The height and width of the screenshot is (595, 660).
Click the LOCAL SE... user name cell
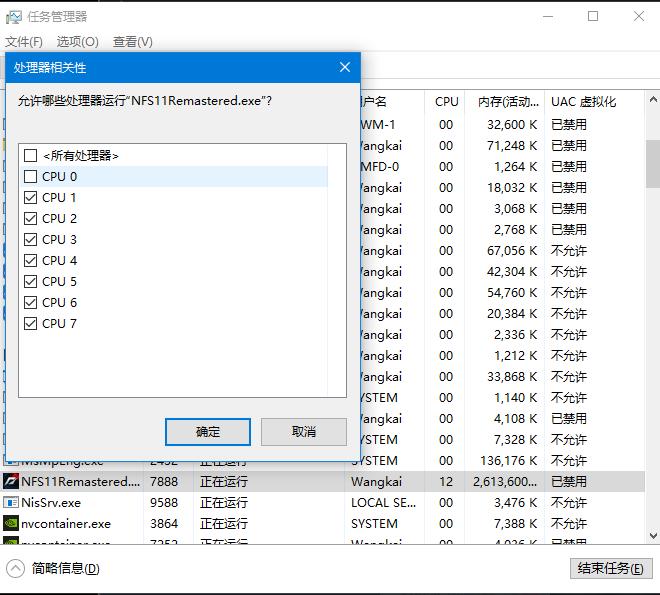coord(383,502)
